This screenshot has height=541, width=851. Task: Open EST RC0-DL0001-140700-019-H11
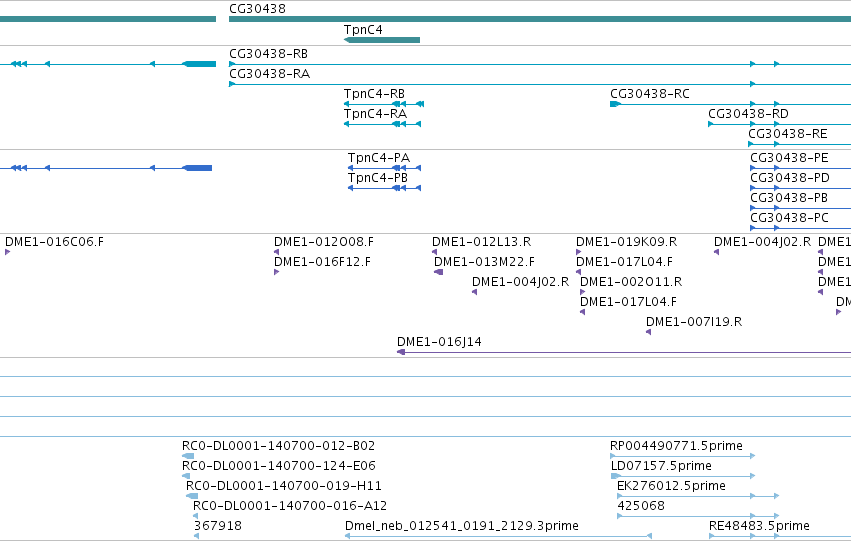click(192, 496)
